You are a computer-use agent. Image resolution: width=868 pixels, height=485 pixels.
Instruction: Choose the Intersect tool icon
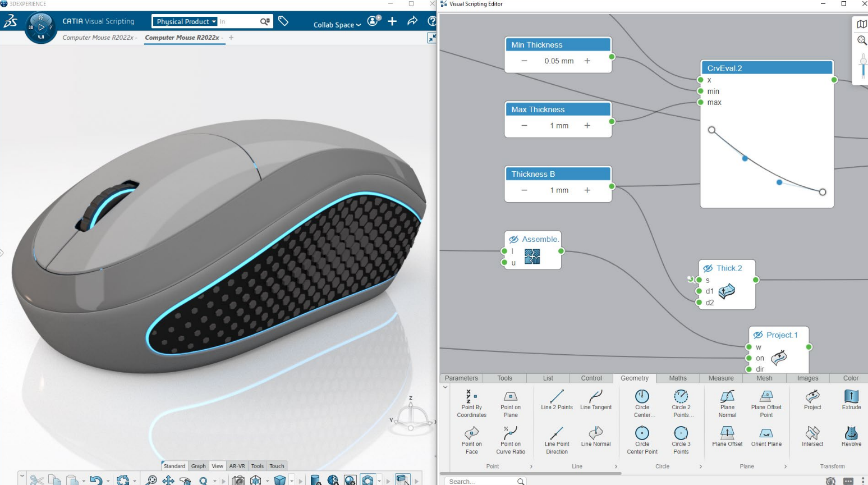(812, 433)
